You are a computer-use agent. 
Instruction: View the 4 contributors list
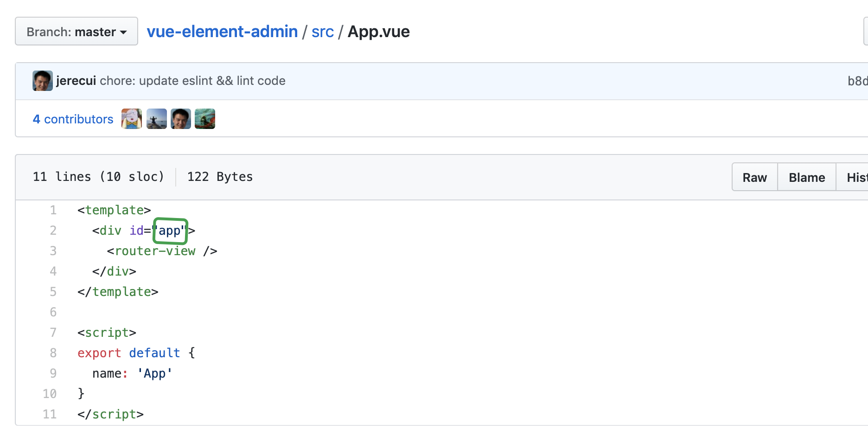point(73,119)
